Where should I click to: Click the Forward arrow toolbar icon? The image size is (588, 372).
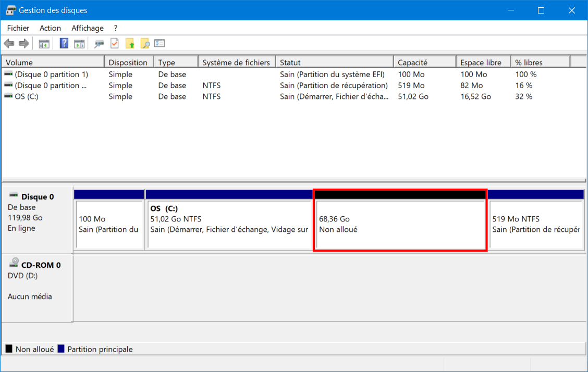click(x=24, y=43)
